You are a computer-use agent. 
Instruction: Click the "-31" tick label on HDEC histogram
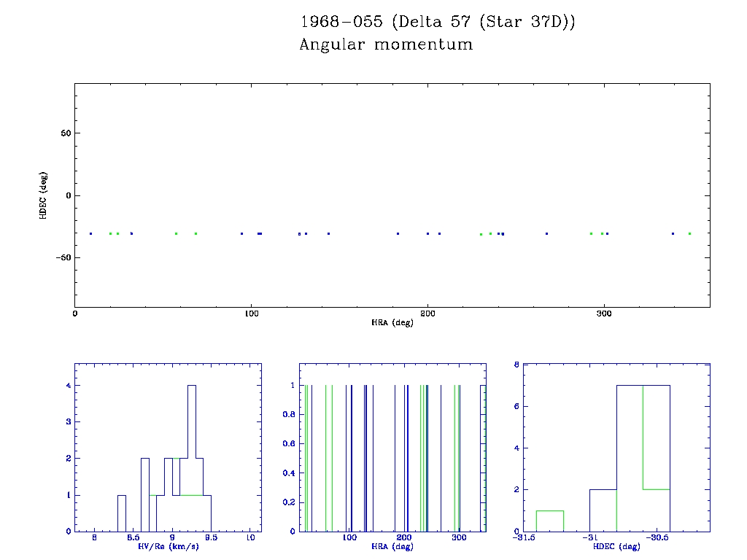coord(588,538)
